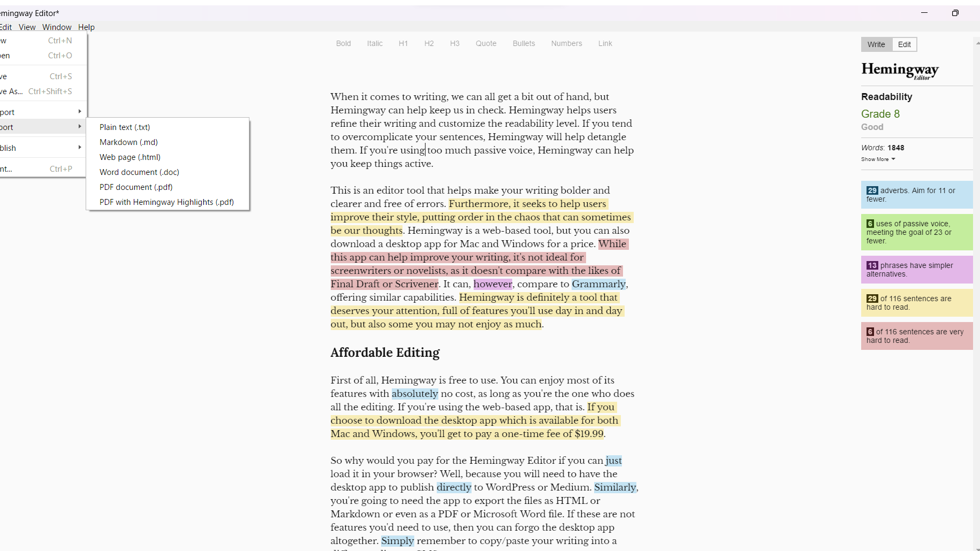Toggle passive voice highlighting via the green card
The height and width of the screenshot is (551, 980).
click(916, 232)
